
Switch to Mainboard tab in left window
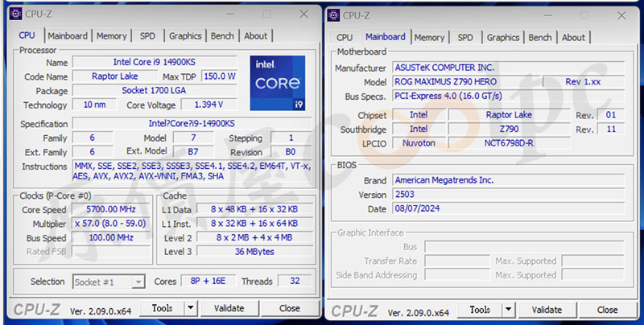click(68, 35)
